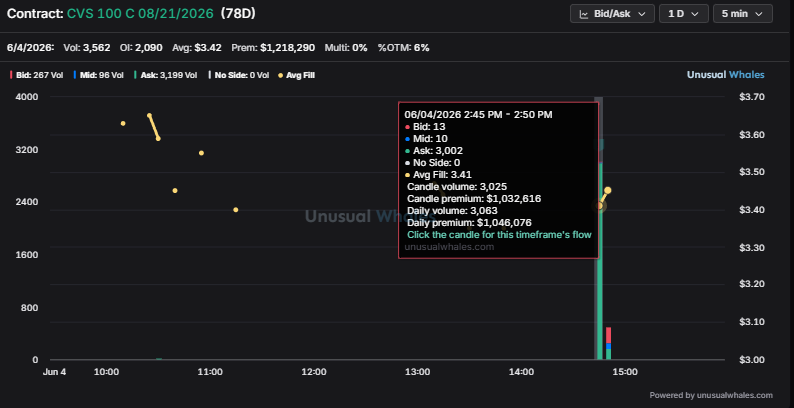Toggle the Mid: 96 Vol legend series
Image resolution: width=794 pixels, height=408 pixels.
coord(98,75)
